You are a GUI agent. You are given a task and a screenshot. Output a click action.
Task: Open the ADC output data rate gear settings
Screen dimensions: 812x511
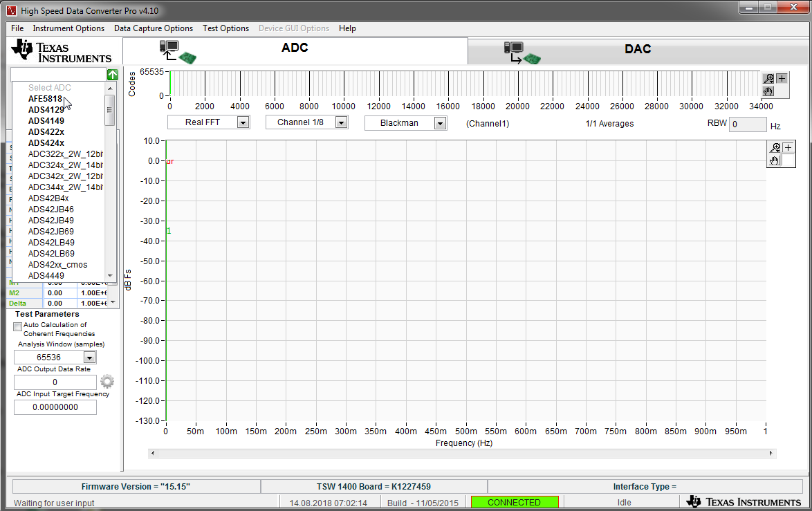click(x=107, y=382)
